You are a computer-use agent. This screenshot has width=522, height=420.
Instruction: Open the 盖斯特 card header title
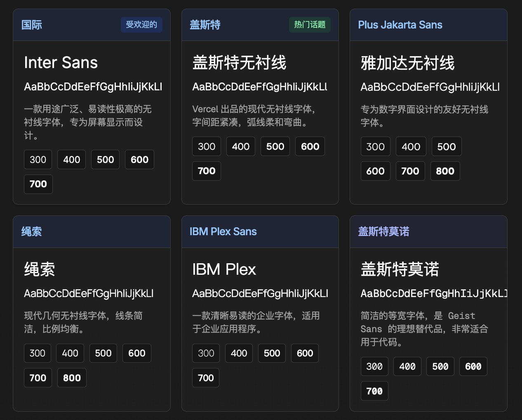point(205,25)
